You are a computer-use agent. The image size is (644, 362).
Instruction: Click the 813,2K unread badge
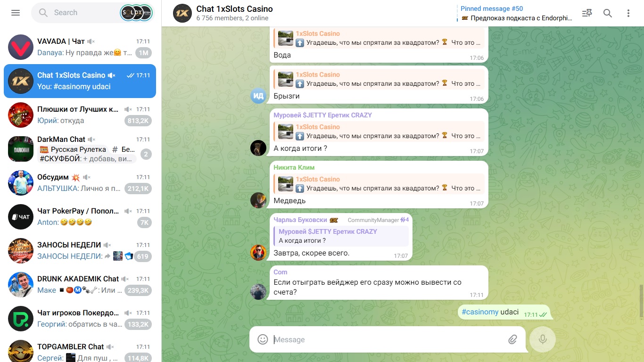point(138,121)
